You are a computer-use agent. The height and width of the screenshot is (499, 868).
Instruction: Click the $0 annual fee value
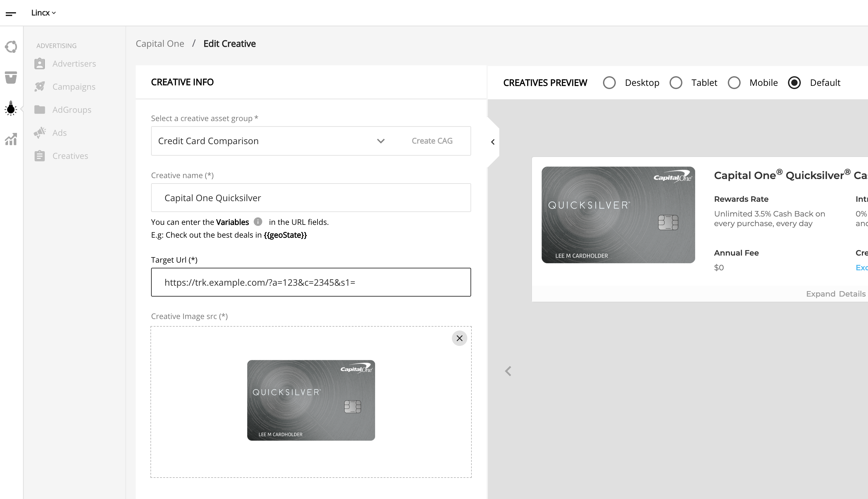click(719, 268)
